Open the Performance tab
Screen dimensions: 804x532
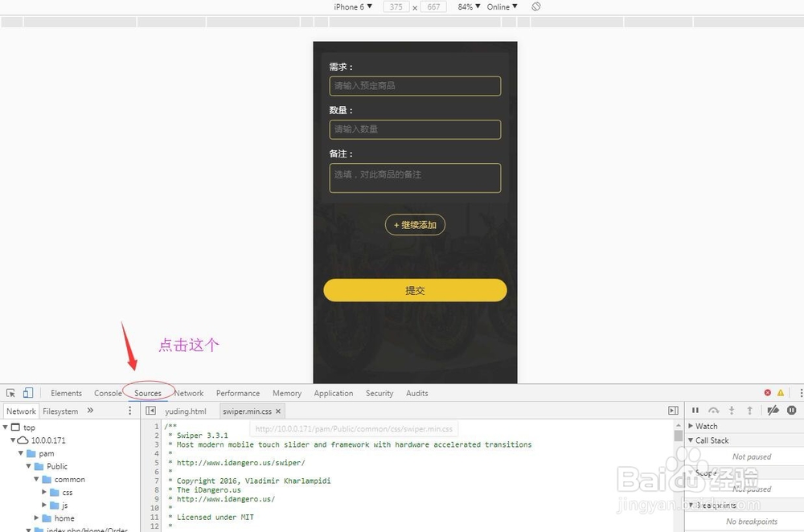238,393
